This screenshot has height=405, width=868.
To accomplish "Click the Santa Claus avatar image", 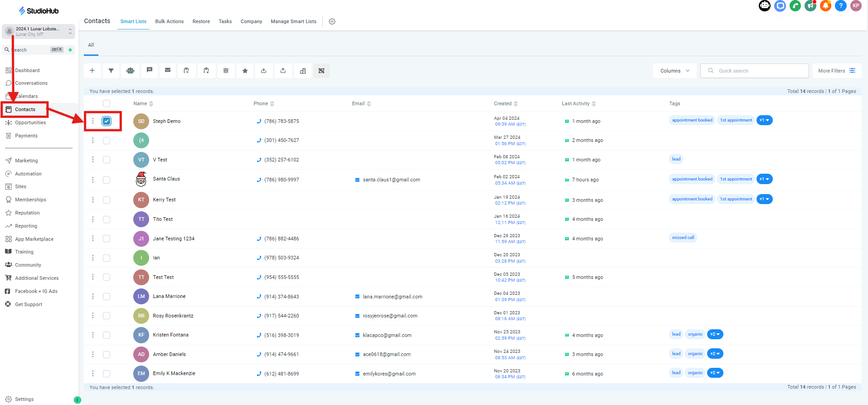I will click(141, 179).
